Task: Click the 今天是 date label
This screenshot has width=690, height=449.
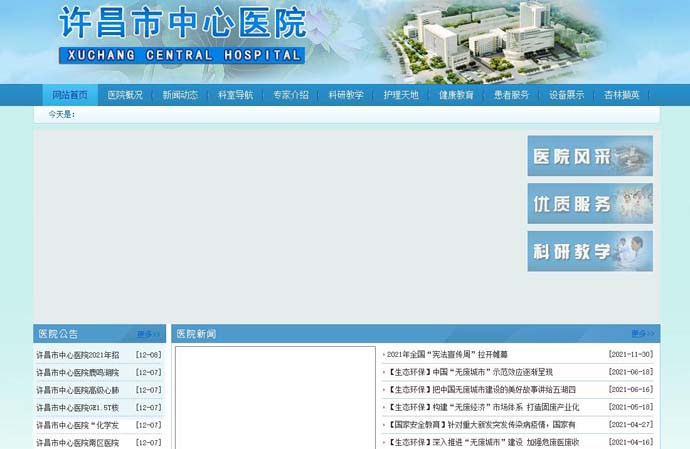Action: [62, 114]
